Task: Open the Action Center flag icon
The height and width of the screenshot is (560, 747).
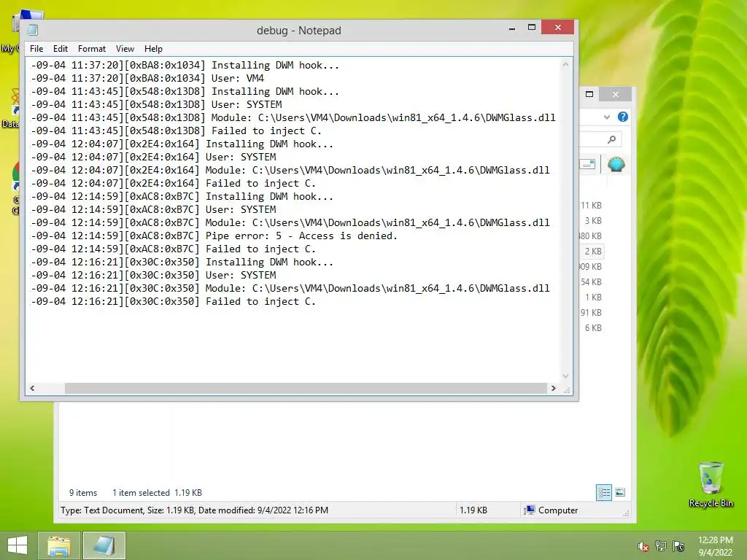Action: point(678,546)
